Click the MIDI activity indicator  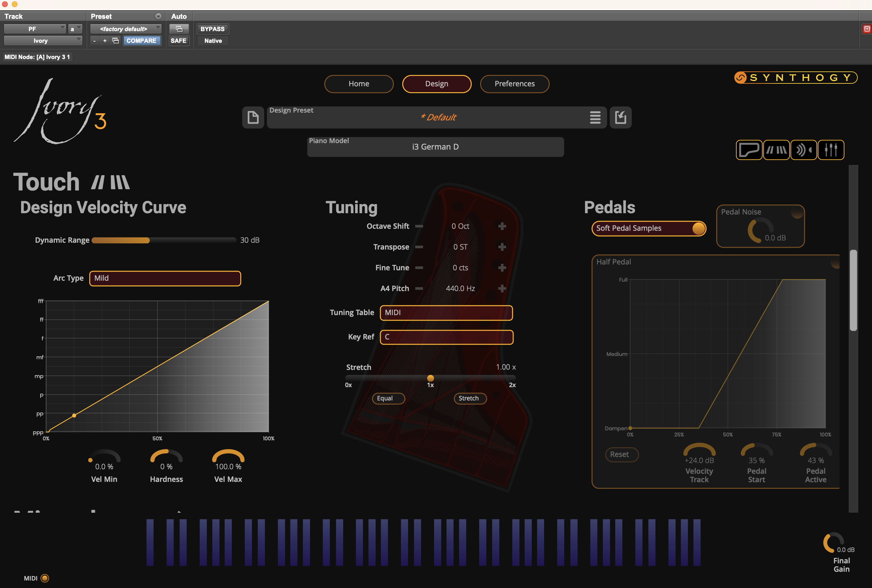pyautogui.click(x=45, y=578)
